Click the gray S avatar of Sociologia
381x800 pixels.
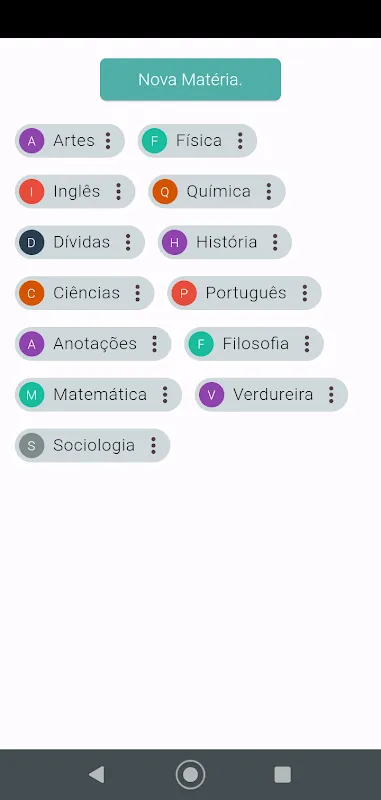click(32, 445)
